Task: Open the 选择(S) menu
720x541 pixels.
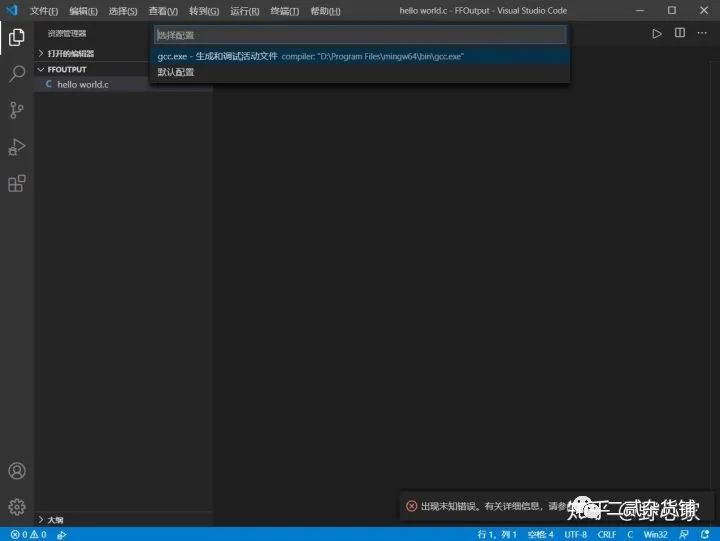Action: 123,11
